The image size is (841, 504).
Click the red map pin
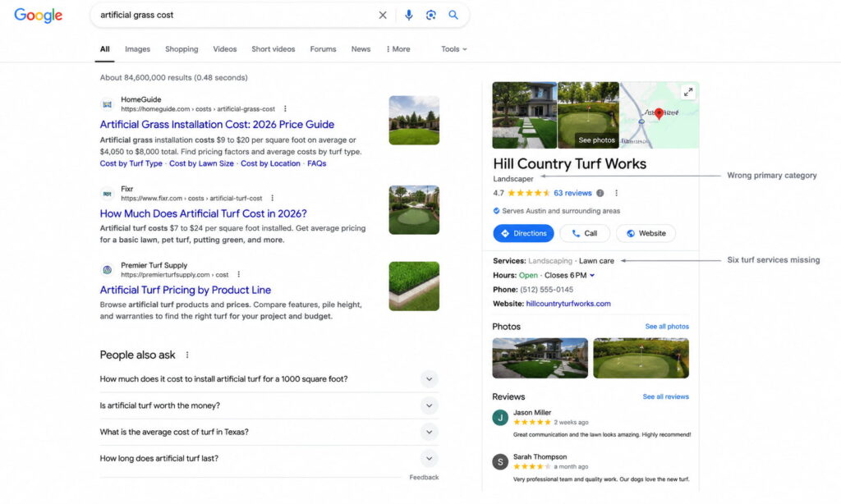[x=659, y=113]
